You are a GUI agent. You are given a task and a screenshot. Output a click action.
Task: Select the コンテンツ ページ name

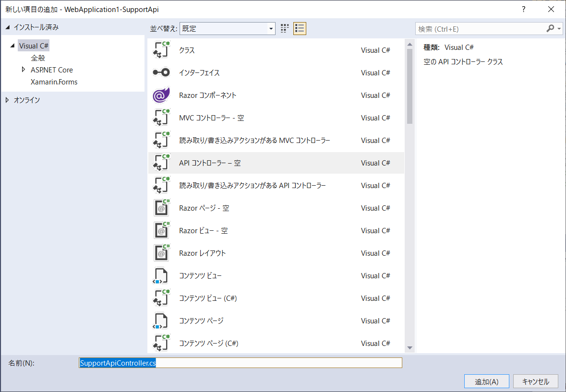click(x=201, y=321)
